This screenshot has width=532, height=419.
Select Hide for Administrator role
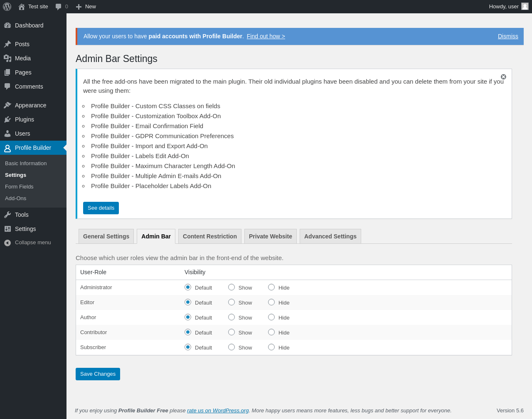tap(271, 287)
